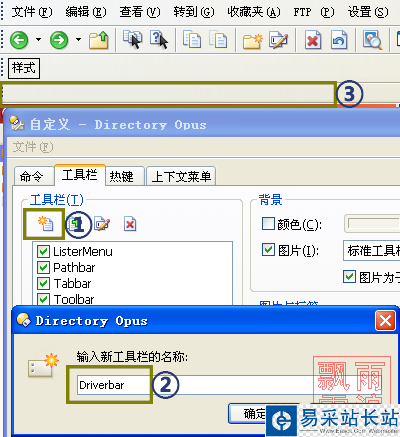Click the green Forward arrow button
The image size is (400, 437).
click(59, 40)
